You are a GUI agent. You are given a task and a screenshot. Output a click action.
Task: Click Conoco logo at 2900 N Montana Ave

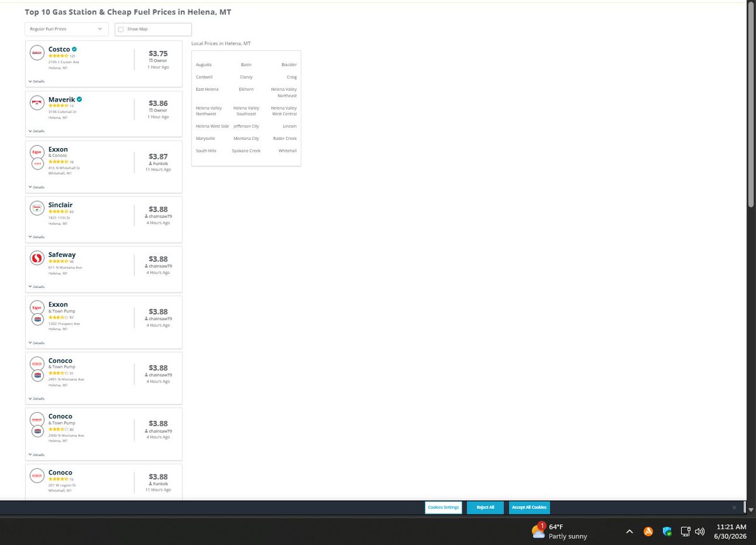(x=37, y=419)
